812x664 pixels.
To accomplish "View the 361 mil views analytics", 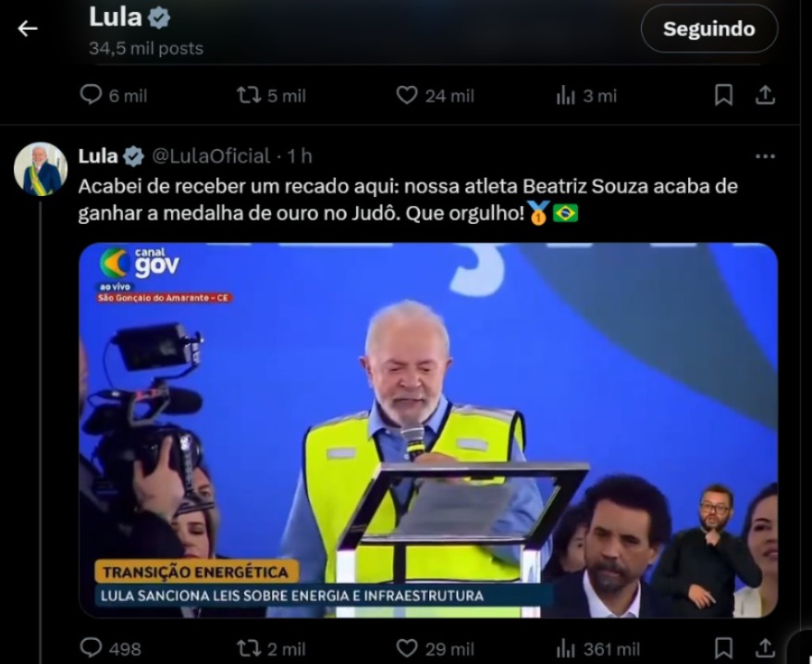I will [598, 648].
